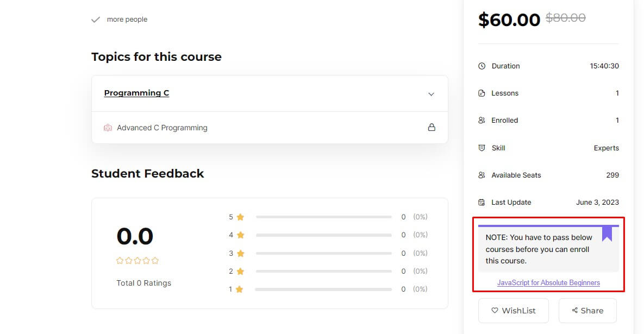Image resolution: width=644 pixels, height=334 pixels.
Task: Click the Enrolled people icon
Action: 482,120
